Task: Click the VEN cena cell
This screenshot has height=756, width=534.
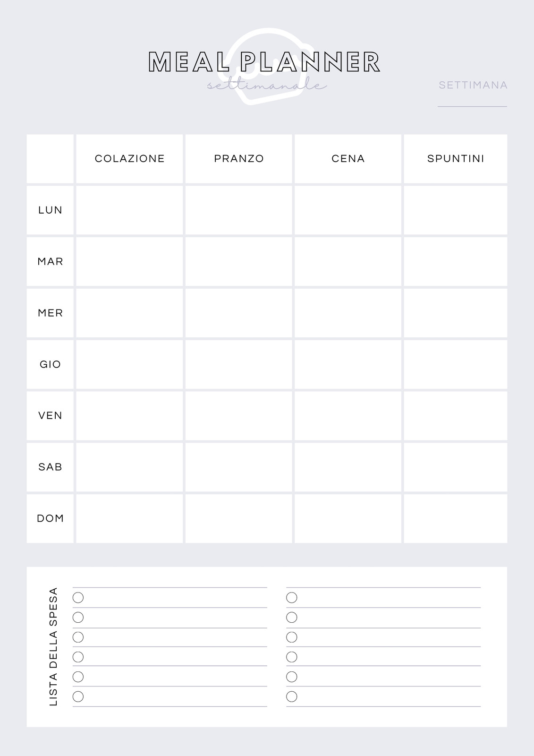Action: tap(348, 416)
